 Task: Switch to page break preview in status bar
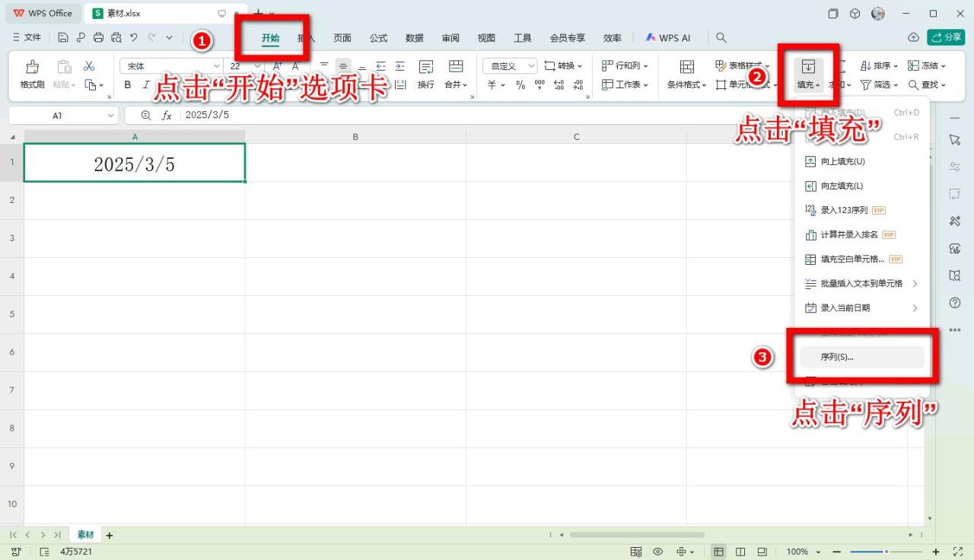click(762, 552)
